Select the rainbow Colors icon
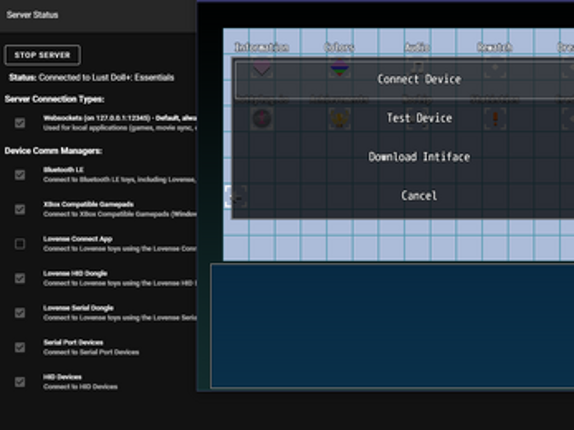The width and height of the screenshot is (574, 430). click(339, 68)
